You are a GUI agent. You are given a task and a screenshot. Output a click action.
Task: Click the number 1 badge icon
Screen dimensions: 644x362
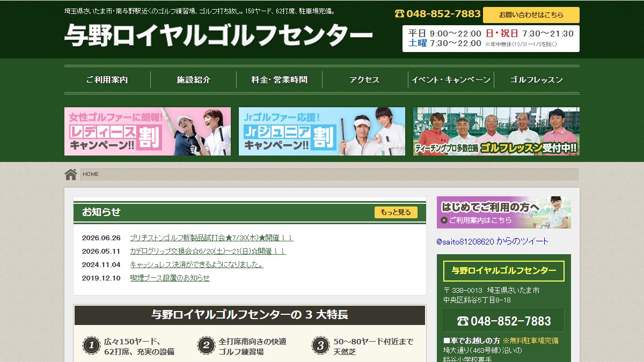(x=91, y=346)
